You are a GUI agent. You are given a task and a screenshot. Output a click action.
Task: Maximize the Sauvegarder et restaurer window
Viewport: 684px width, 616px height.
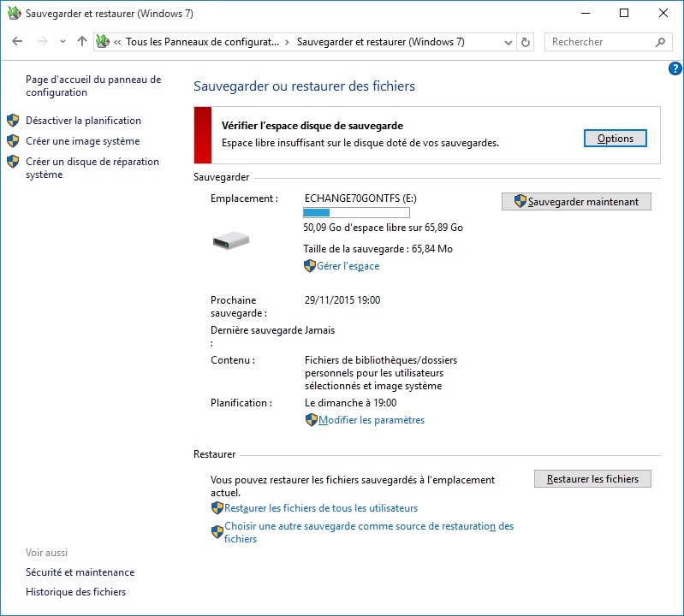click(x=624, y=13)
